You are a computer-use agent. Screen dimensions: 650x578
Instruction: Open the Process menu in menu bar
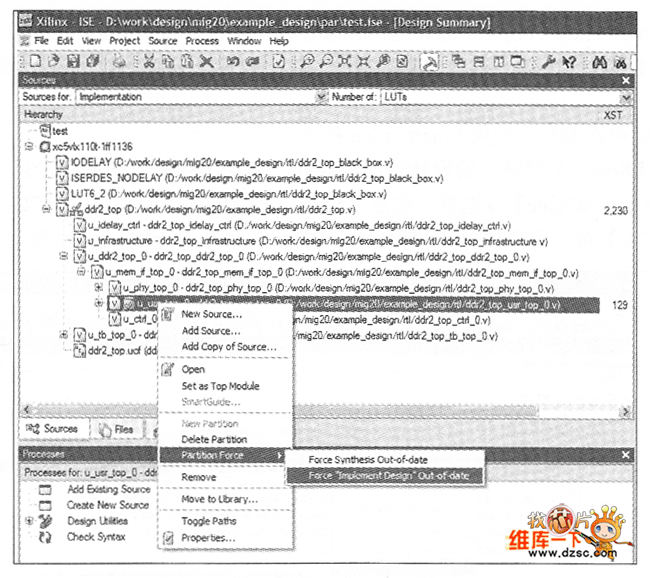tap(202, 41)
